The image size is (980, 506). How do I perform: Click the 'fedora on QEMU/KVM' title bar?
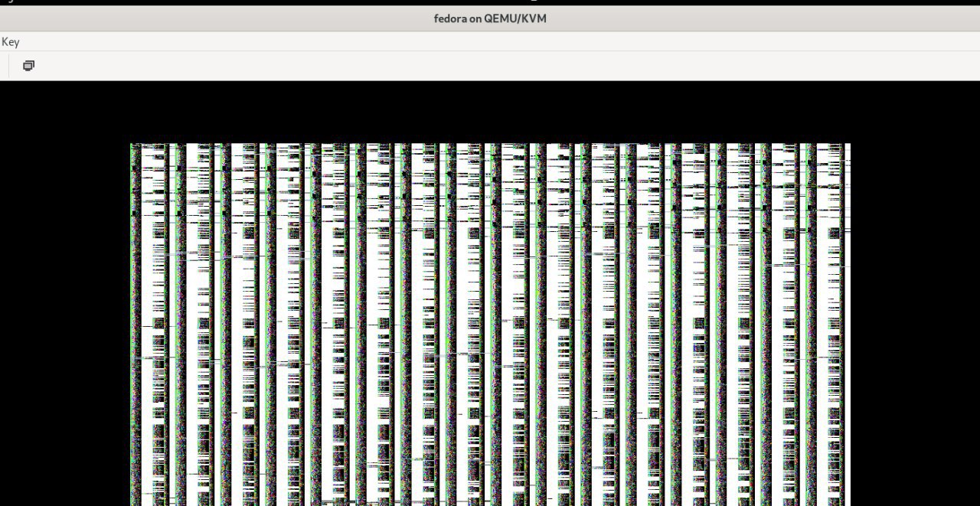(490, 18)
